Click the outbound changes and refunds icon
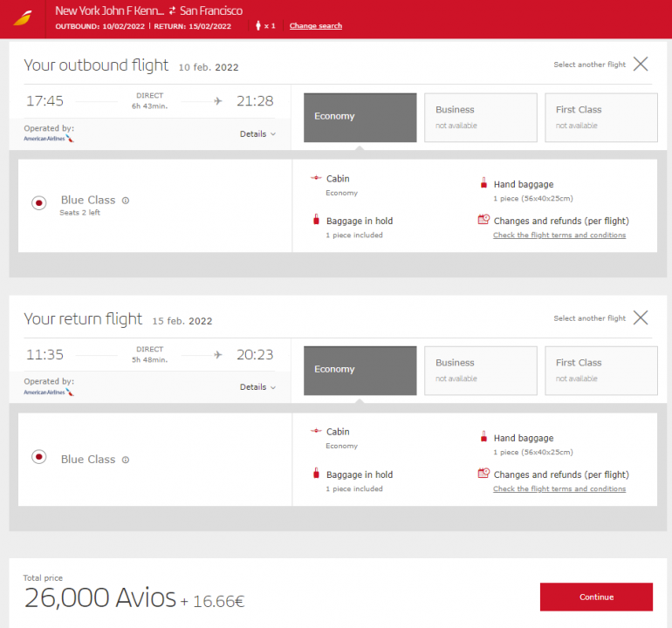The image size is (672, 628). pyautogui.click(x=483, y=221)
